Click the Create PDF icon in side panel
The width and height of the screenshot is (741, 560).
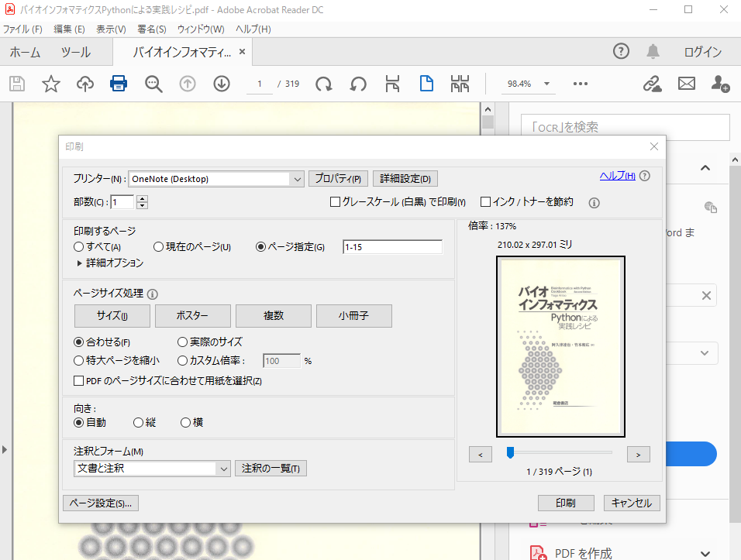(x=538, y=552)
